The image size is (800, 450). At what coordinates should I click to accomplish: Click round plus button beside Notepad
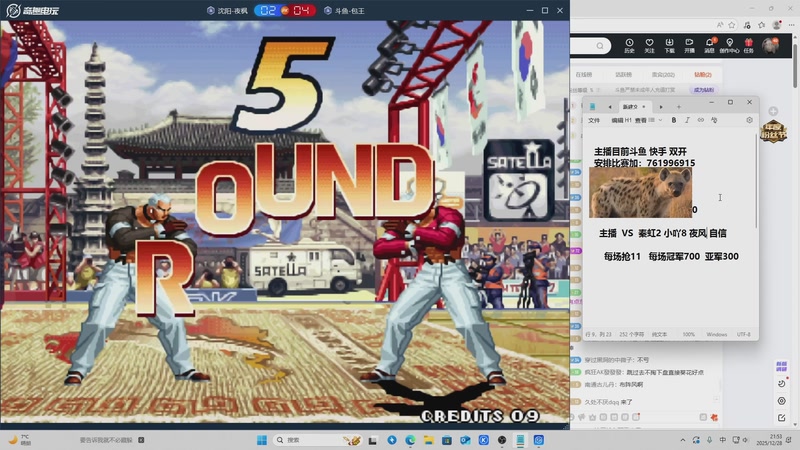(773, 111)
